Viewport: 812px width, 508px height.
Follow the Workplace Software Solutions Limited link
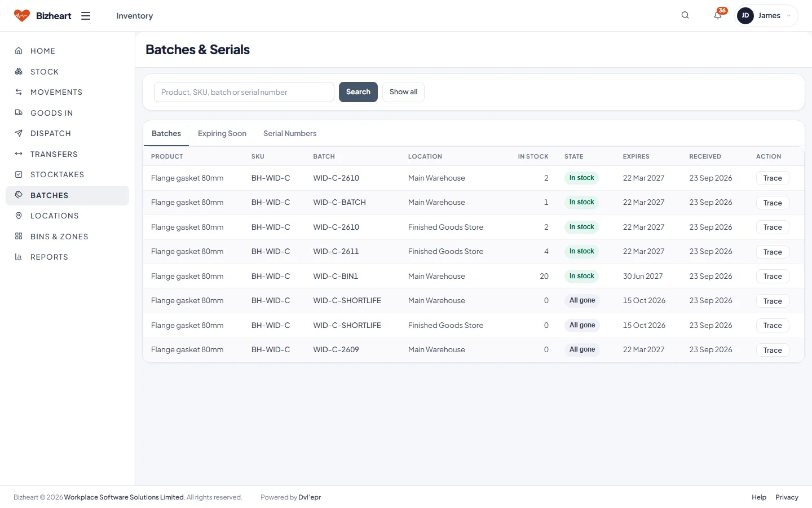point(124,497)
